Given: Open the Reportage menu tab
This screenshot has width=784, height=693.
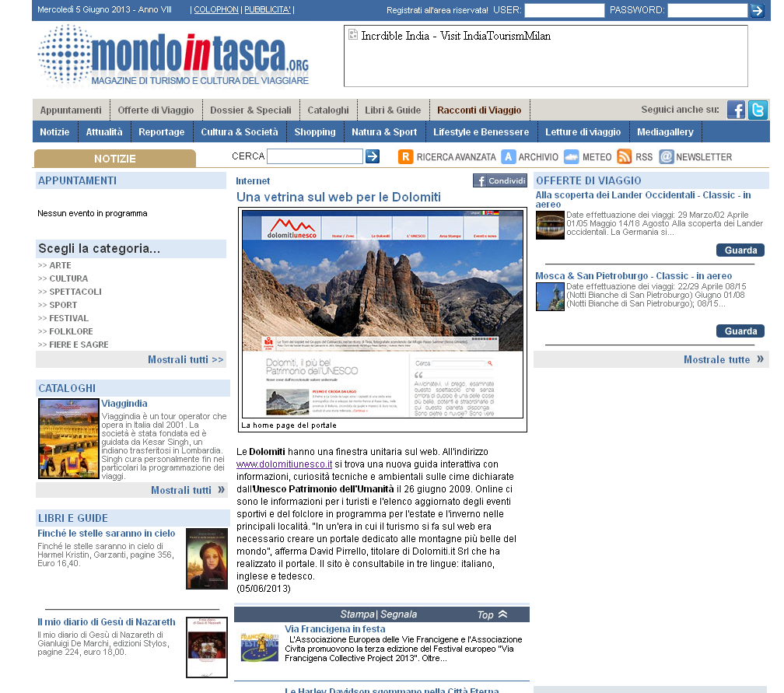Looking at the screenshot, I should 161,132.
